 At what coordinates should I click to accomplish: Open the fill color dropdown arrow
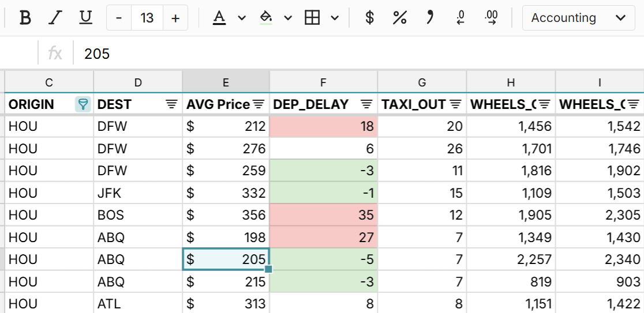coord(288,18)
